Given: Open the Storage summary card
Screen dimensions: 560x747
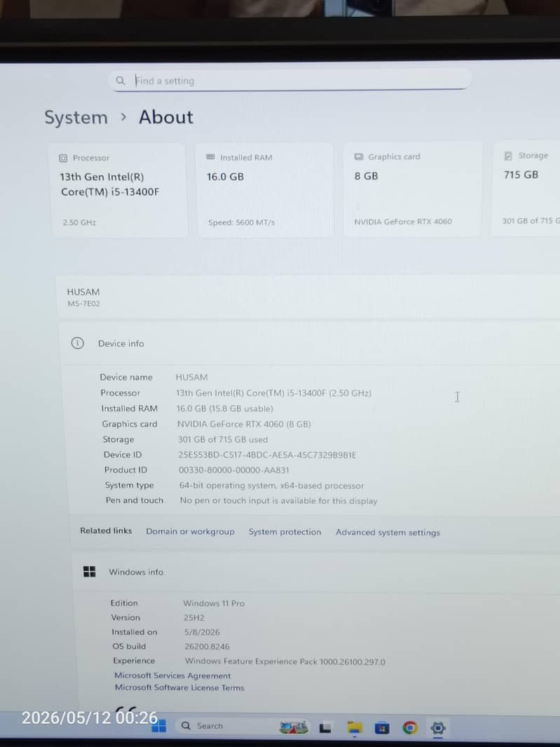Looking at the screenshot, I should 526,188.
